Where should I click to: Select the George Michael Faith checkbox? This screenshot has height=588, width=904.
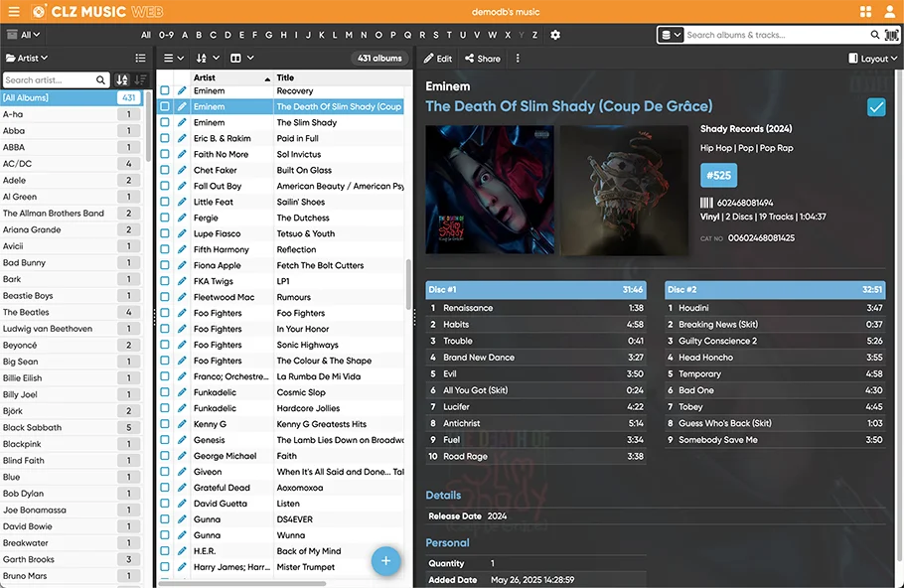pos(165,456)
